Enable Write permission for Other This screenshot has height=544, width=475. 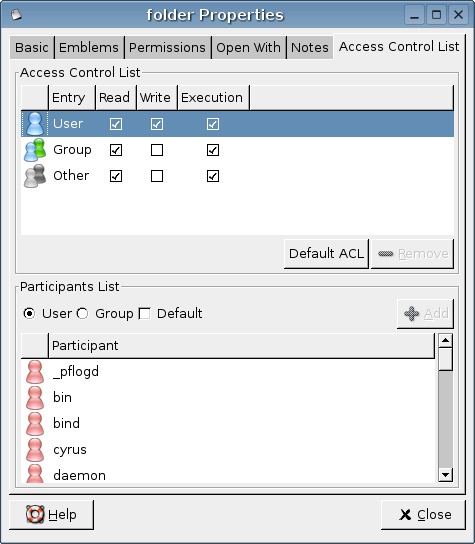[157, 176]
